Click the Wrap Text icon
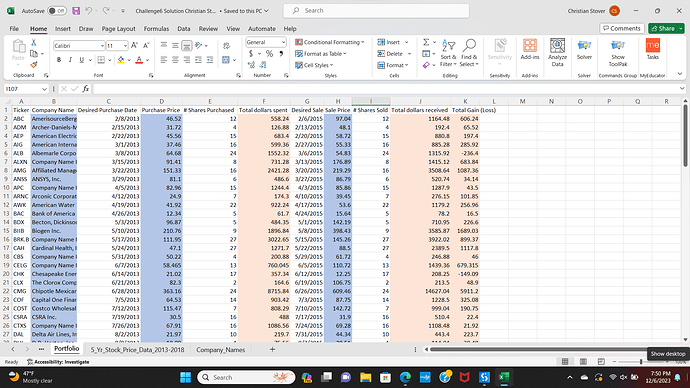Screen dimensions: 690x388 click(x=226, y=45)
